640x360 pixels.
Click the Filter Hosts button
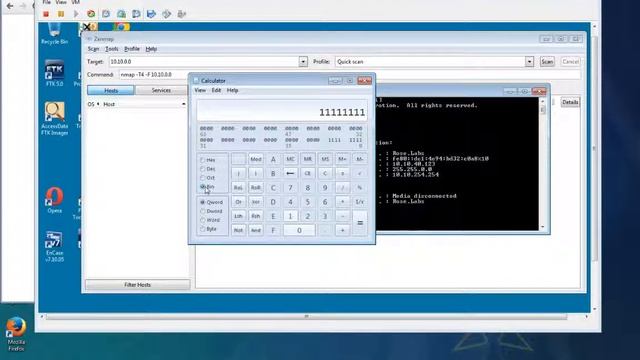[x=138, y=285]
